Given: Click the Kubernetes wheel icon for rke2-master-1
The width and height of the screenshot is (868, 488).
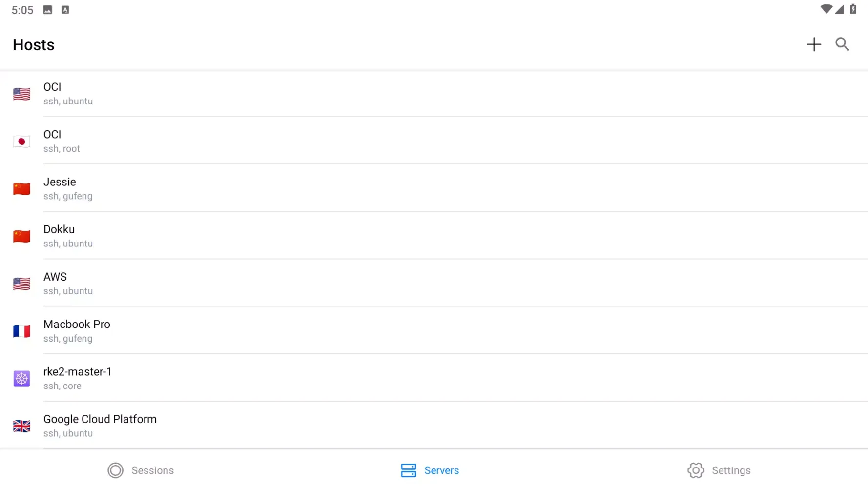Looking at the screenshot, I should pos(21,379).
